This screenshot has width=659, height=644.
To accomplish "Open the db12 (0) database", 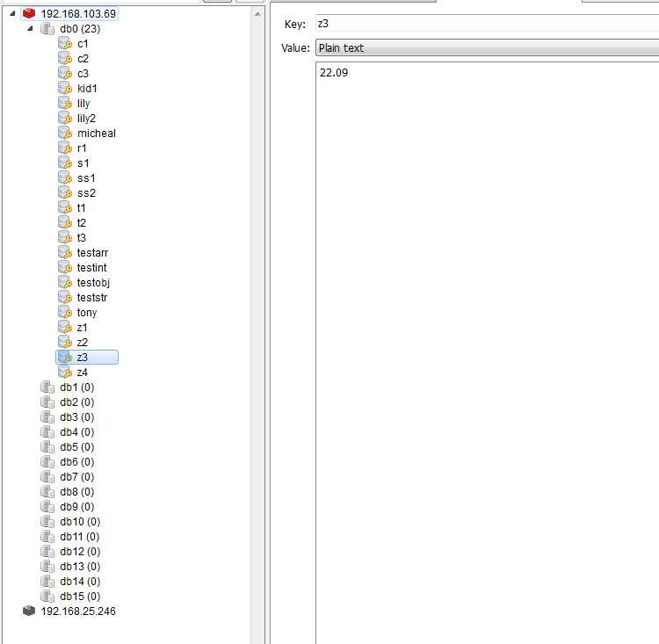I will [x=80, y=551].
